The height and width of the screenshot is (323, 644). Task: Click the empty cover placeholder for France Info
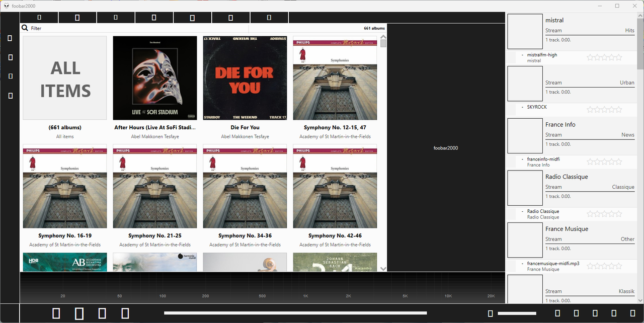pyautogui.click(x=525, y=136)
